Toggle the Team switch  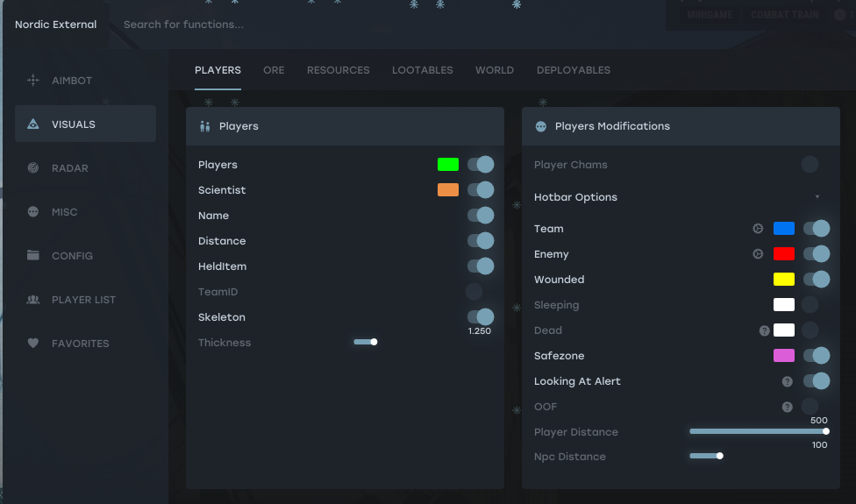(817, 229)
